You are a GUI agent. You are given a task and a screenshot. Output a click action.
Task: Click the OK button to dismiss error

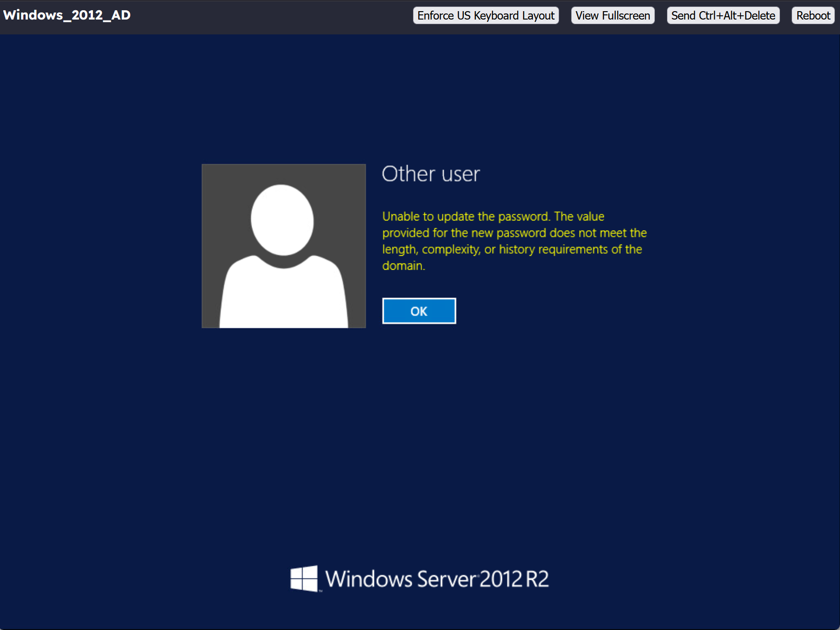click(x=419, y=311)
